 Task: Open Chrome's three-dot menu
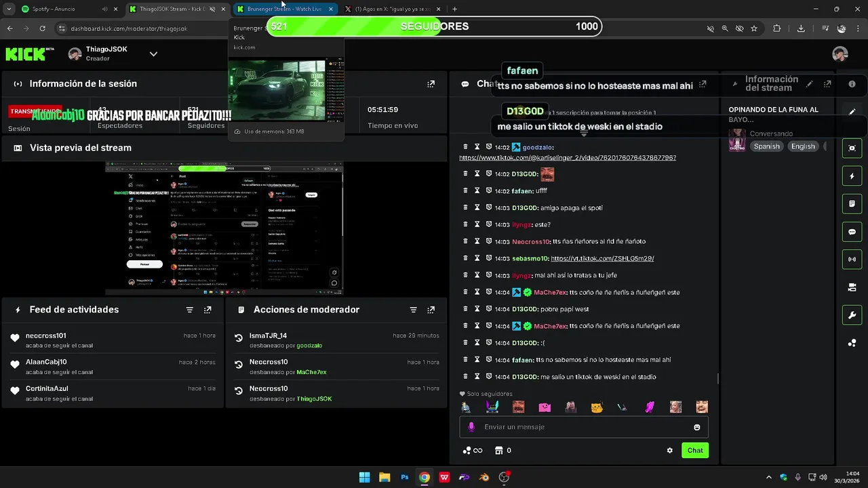click(x=858, y=28)
